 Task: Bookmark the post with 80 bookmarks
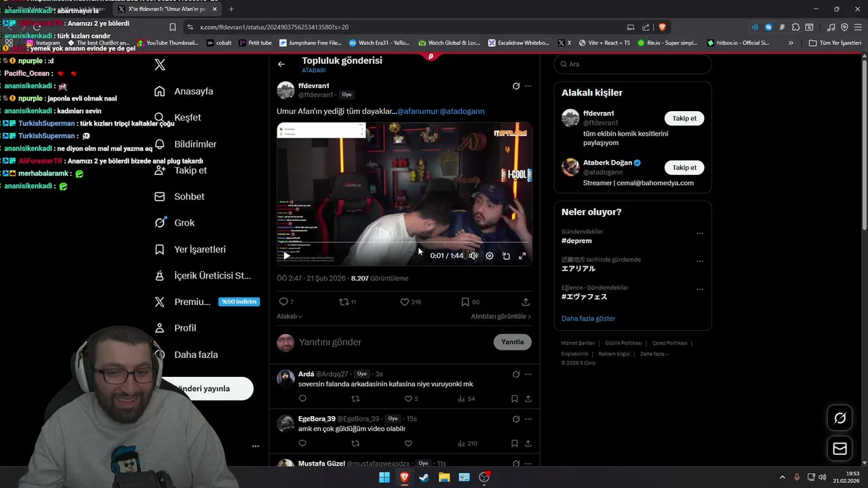(x=470, y=302)
